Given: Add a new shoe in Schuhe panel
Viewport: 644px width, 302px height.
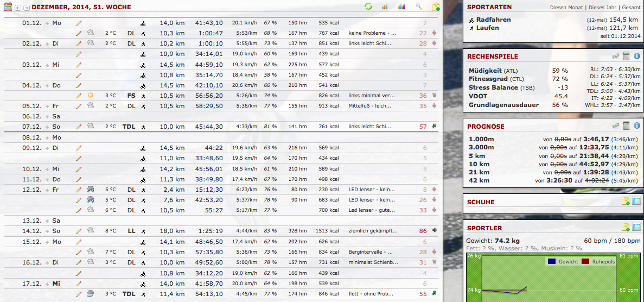Looking at the screenshot, I should (x=626, y=202).
